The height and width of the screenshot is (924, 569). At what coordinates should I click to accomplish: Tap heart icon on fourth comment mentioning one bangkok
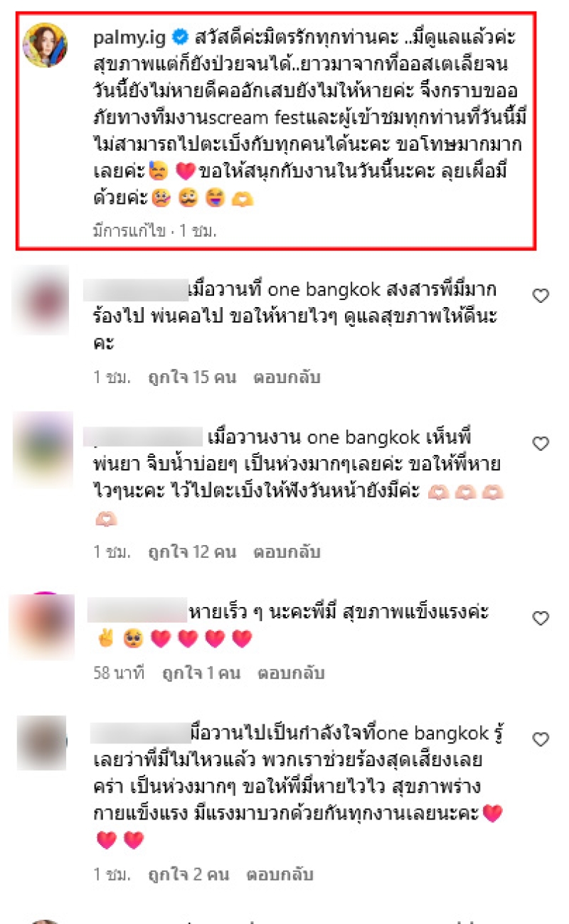541,740
